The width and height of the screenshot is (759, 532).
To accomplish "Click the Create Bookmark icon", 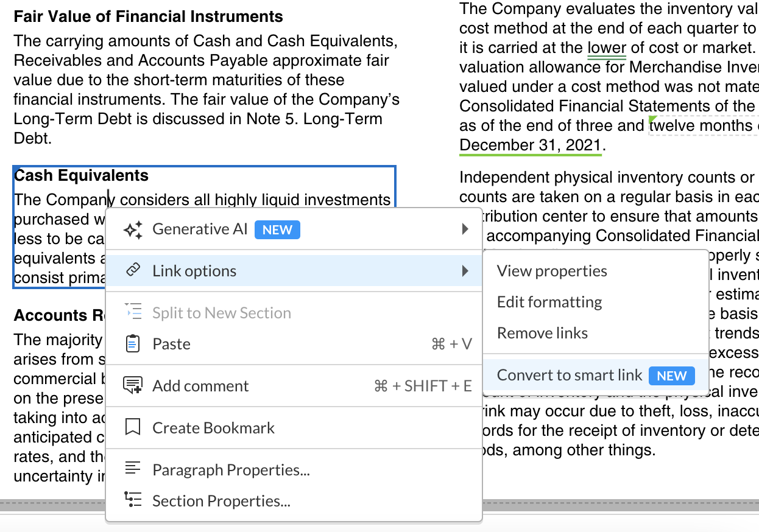I will 133,428.
